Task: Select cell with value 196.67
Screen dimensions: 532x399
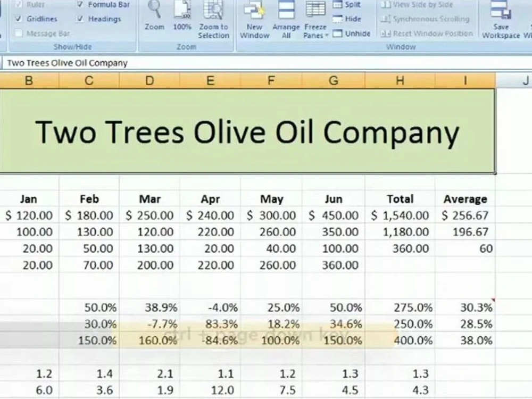Action: tap(465, 232)
